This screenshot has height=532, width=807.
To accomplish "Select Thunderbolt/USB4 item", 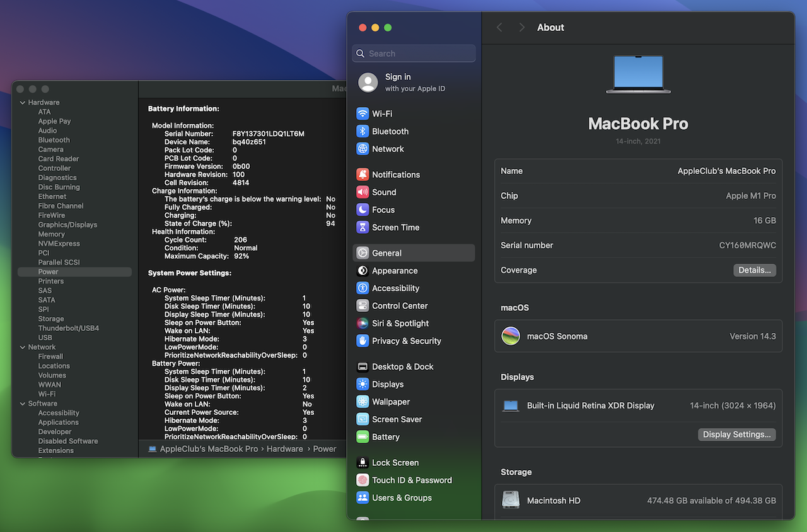I will click(x=68, y=328).
